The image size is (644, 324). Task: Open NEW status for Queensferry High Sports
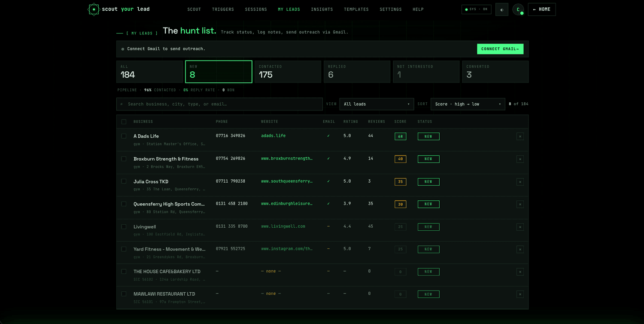point(428,204)
